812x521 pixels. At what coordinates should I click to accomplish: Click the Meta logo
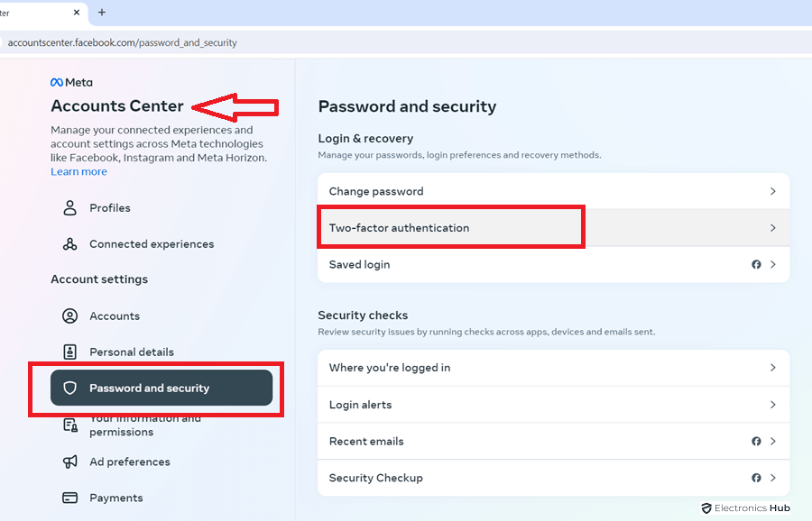tap(71, 82)
